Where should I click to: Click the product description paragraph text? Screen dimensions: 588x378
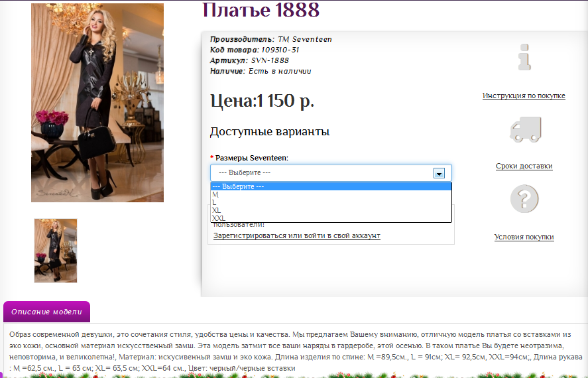pos(296,351)
